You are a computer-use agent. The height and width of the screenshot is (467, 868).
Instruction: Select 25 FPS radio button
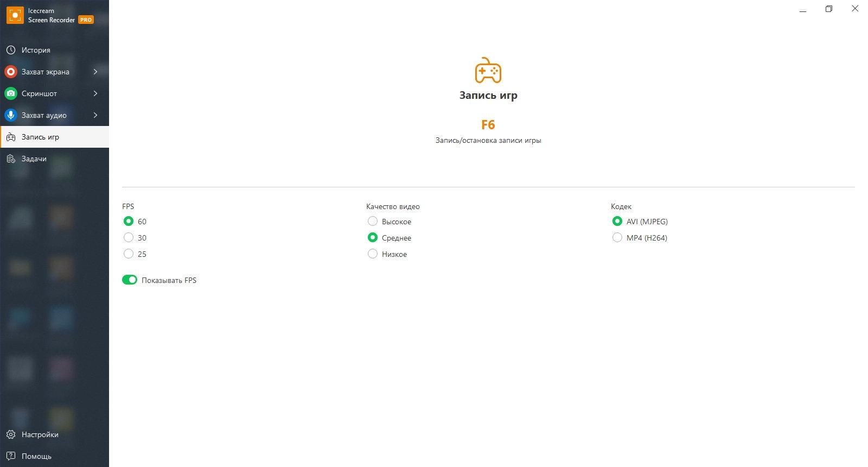pyautogui.click(x=129, y=254)
